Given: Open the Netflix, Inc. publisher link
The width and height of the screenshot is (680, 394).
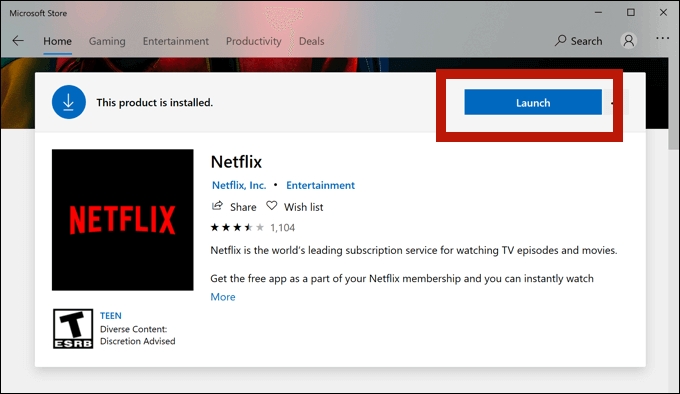Looking at the screenshot, I should [x=239, y=185].
